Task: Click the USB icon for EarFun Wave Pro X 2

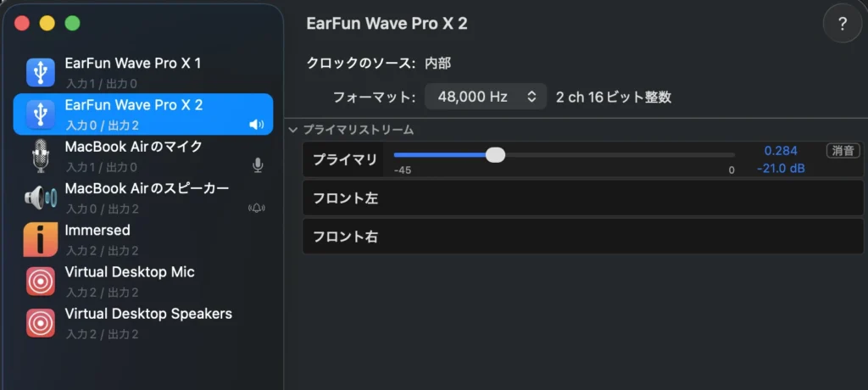Action: coord(41,114)
